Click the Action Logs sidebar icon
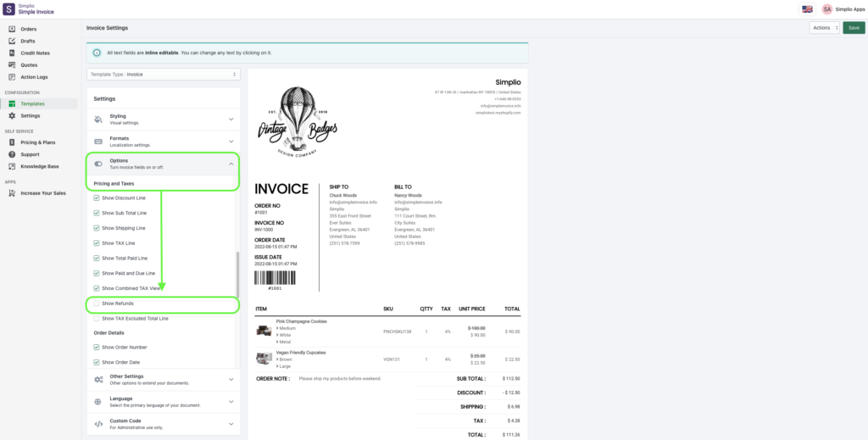This screenshot has height=440, width=868. pos(12,77)
